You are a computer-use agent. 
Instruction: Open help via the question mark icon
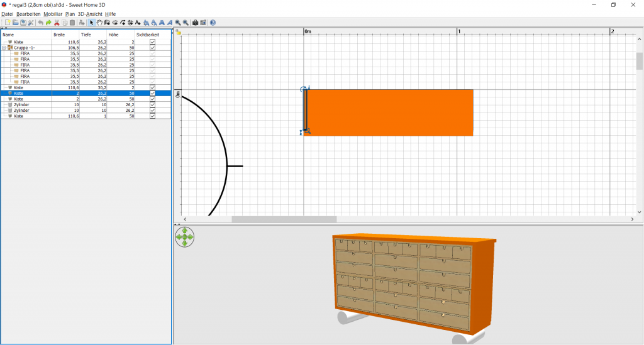(213, 23)
